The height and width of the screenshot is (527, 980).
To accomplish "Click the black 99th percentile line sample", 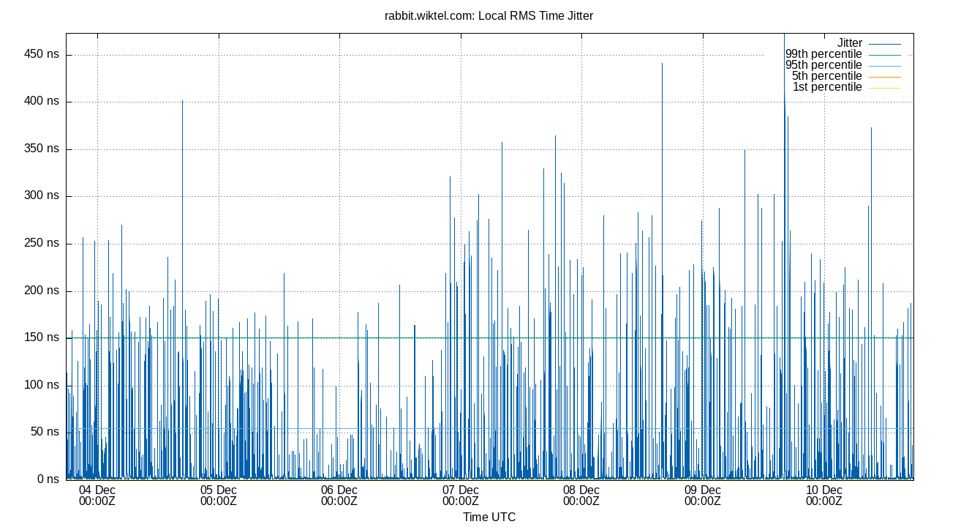I will 885,53.
